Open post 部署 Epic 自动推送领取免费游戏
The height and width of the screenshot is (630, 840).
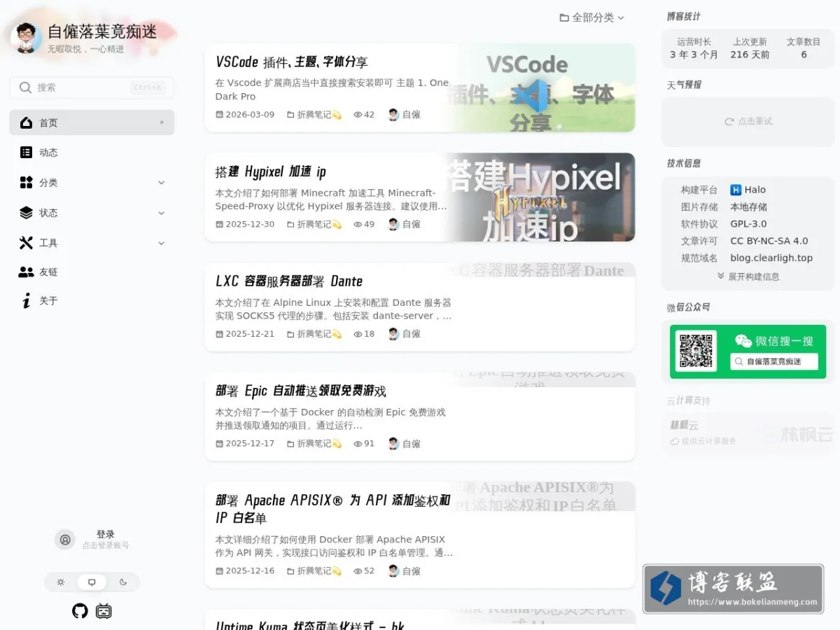(300, 391)
